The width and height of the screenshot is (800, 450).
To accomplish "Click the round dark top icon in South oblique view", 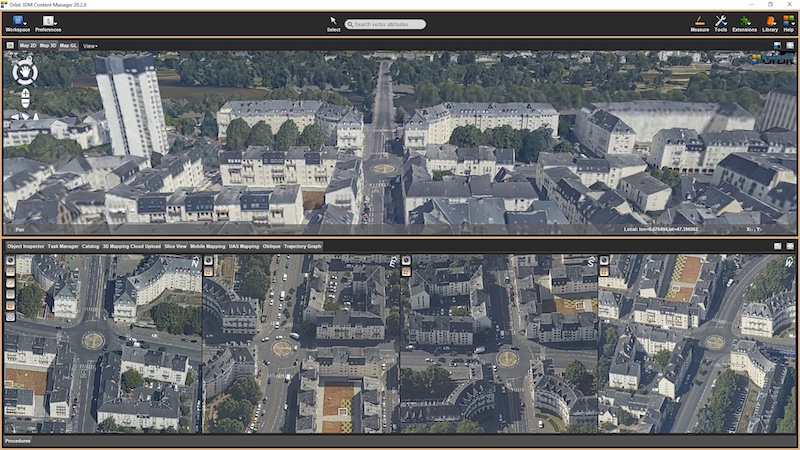I will click(x=406, y=261).
